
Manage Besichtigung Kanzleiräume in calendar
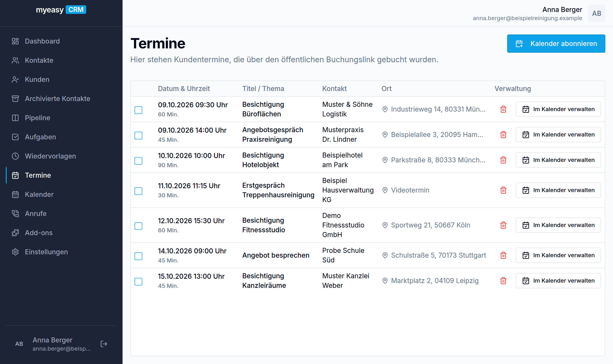click(x=558, y=281)
